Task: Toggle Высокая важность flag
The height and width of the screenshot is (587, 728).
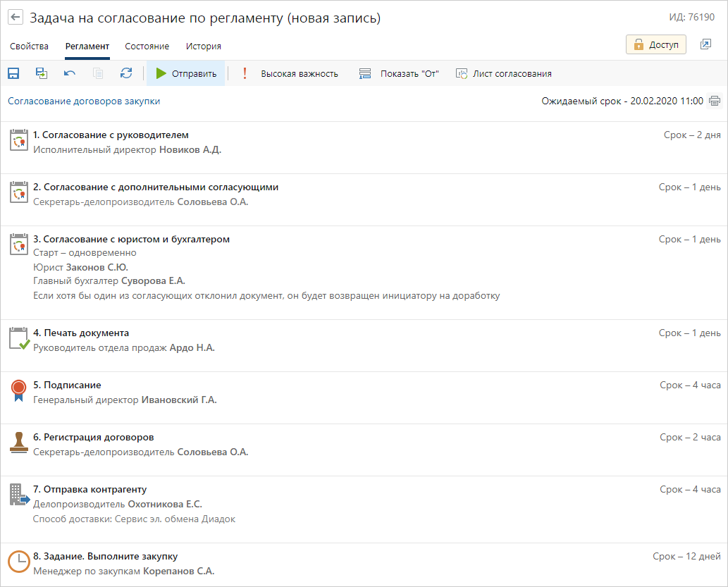Action: tap(290, 73)
